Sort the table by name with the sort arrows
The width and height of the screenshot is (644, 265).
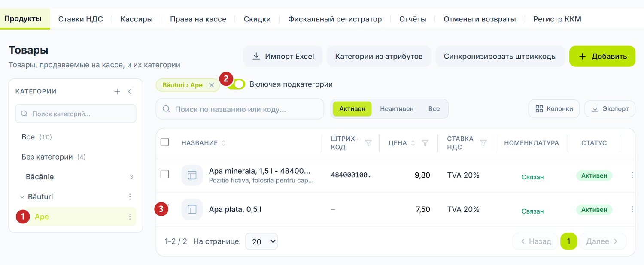(x=223, y=143)
